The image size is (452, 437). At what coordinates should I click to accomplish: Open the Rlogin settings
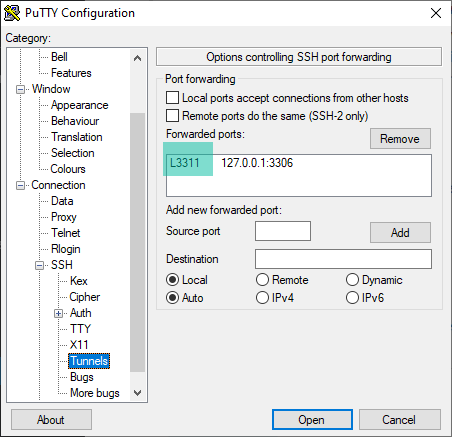point(66,249)
